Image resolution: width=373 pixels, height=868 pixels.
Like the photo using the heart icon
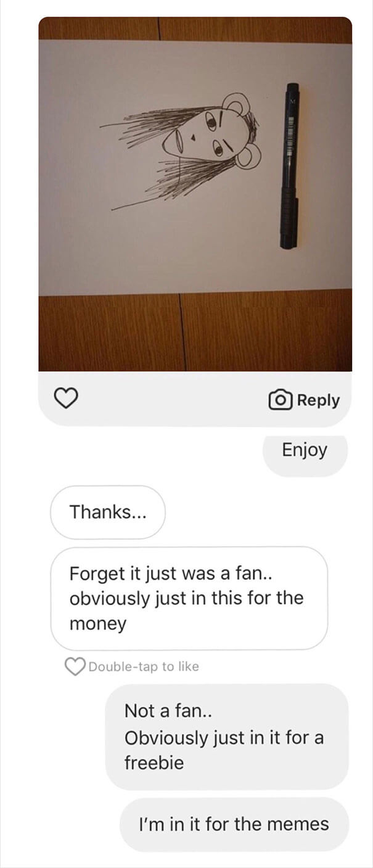pos(67,399)
